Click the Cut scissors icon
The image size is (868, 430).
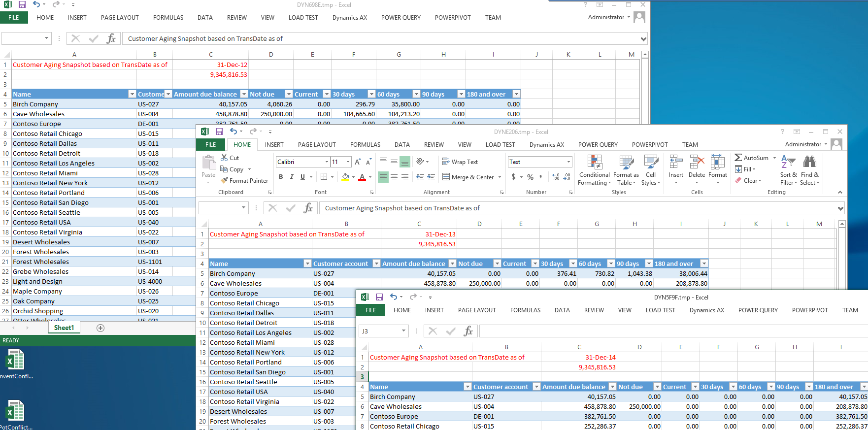tap(224, 158)
